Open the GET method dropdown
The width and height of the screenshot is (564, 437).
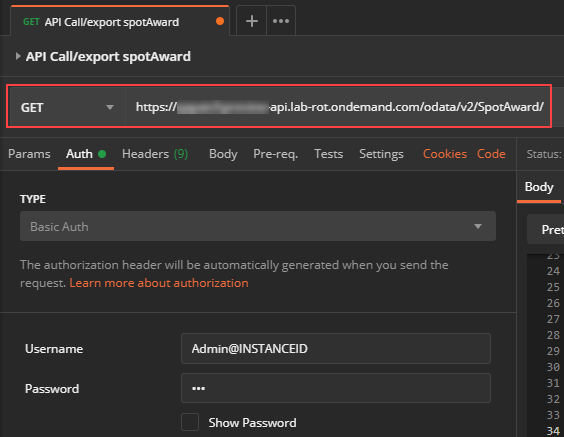pos(67,107)
